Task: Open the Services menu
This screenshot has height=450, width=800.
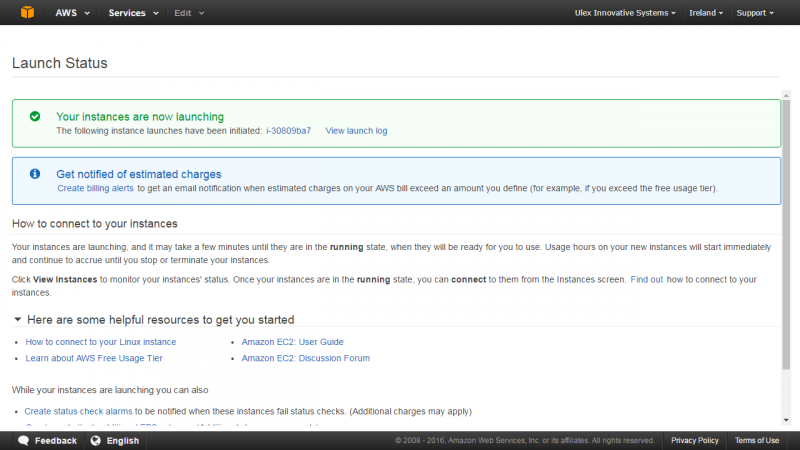Action: 133,13
